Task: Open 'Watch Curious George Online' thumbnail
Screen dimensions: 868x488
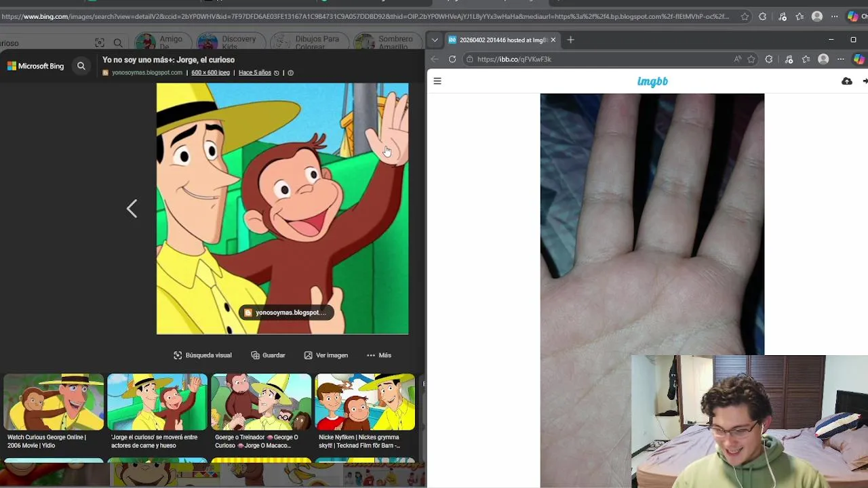Action: pyautogui.click(x=54, y=402)
